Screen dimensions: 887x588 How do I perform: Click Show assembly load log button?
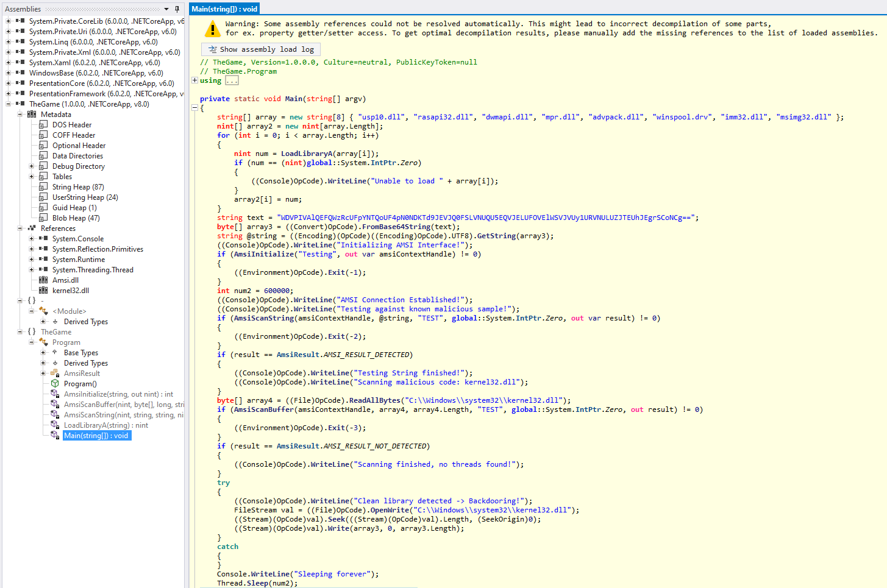click(x=261, y=49)
